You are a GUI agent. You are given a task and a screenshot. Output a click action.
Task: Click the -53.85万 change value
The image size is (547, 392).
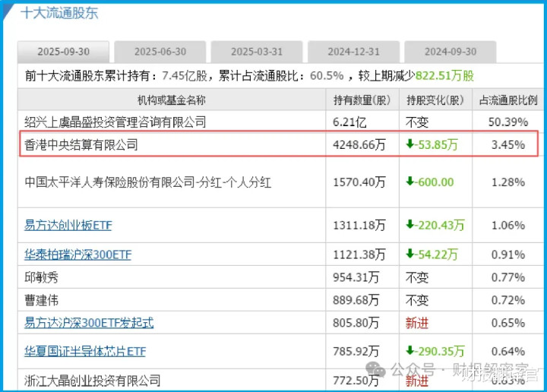tap(432, 144)
